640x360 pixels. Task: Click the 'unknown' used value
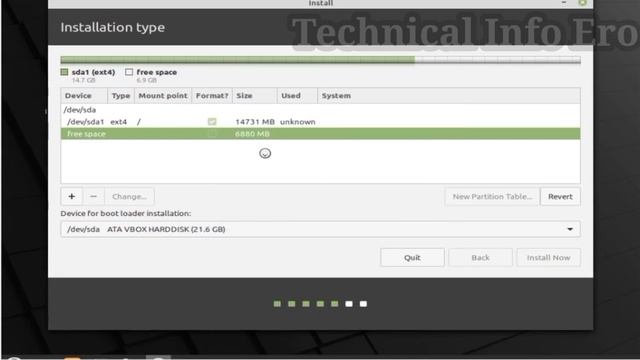pyautogui.click(x=298, y=122)
